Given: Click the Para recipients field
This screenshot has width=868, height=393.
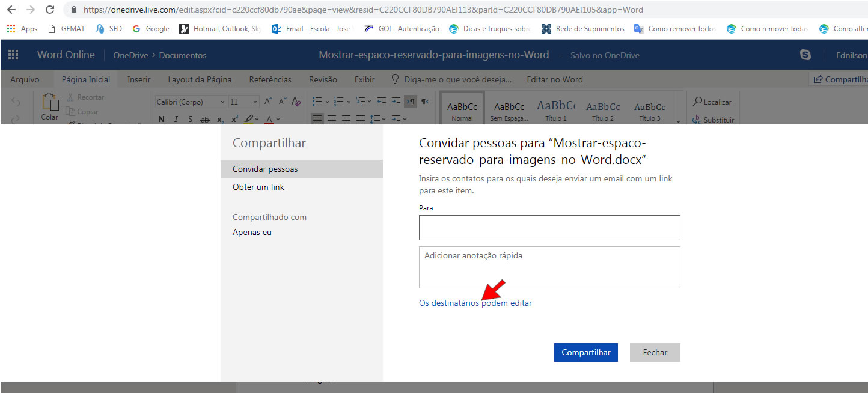Looking at the screenshot, I should pos(549,228).
